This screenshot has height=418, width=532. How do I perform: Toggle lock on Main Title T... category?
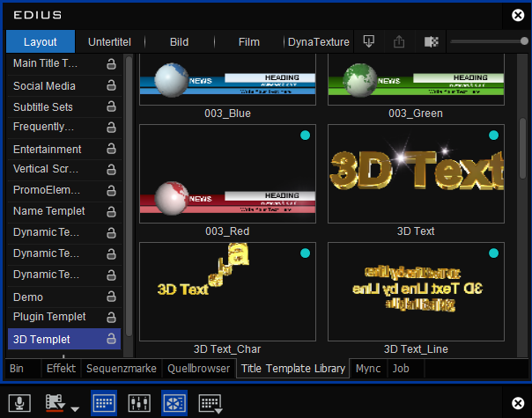tap(111, 63)
